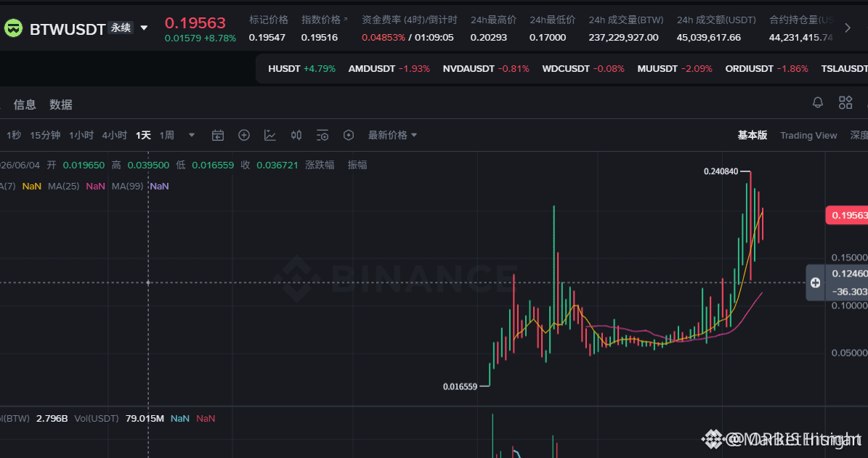Click the 标记价格 value 0.19547

point(267,38)
